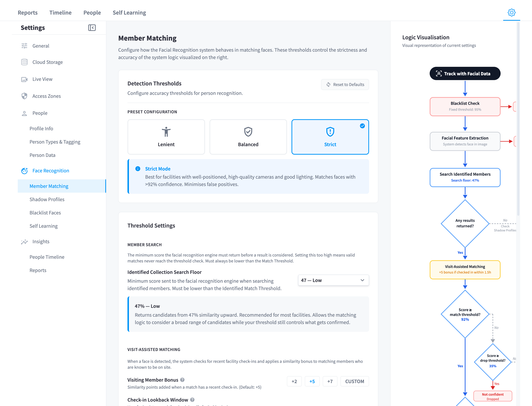Switch to the Self Learning top tab
The height and width of the screenshot is (406, 532).
pos(129,13)
